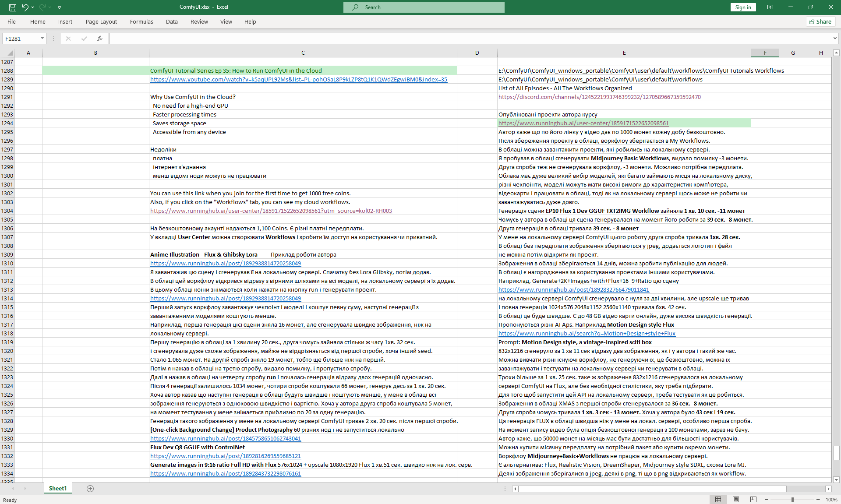Click the Search box in title bar
The height and width of the screenshot is (504, 841).
pos(424,7)
